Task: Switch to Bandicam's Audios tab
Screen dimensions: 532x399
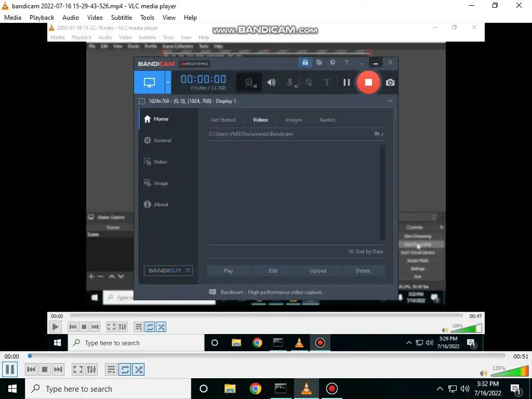Action: pos(327,120)
